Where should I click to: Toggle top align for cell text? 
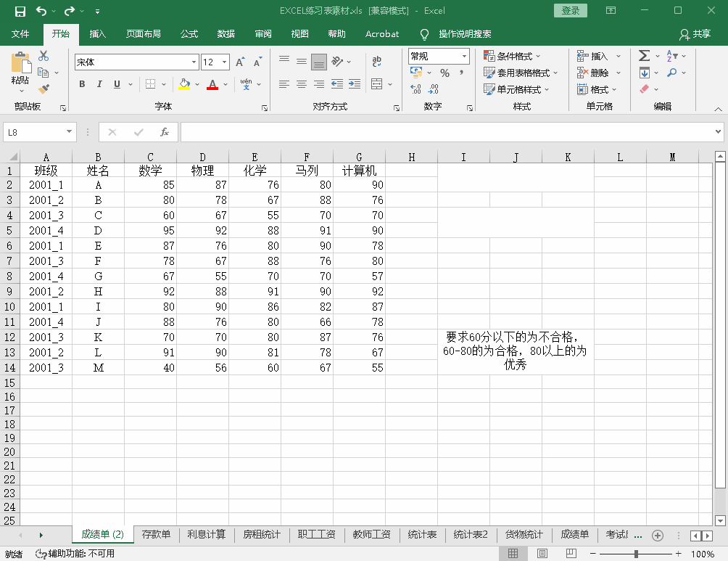[284, 61]
